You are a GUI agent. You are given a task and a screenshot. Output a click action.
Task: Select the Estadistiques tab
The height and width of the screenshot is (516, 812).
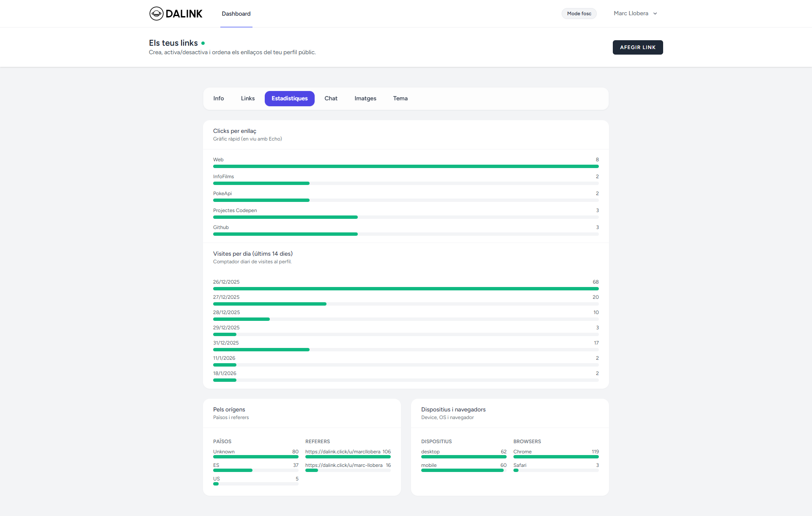pos(289,98)
